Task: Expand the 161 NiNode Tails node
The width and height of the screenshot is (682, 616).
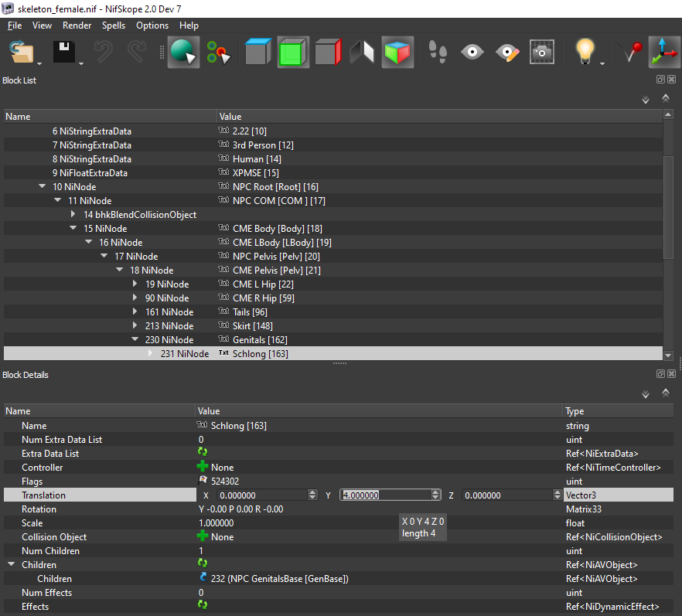Action: pyautogui.click(x=135, y=311)
